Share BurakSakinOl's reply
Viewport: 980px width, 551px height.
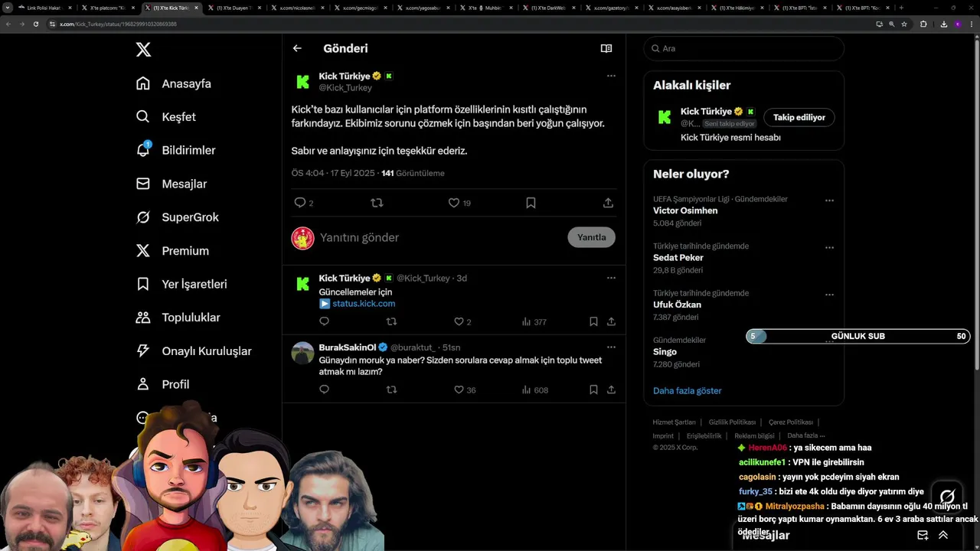point(611,390)
